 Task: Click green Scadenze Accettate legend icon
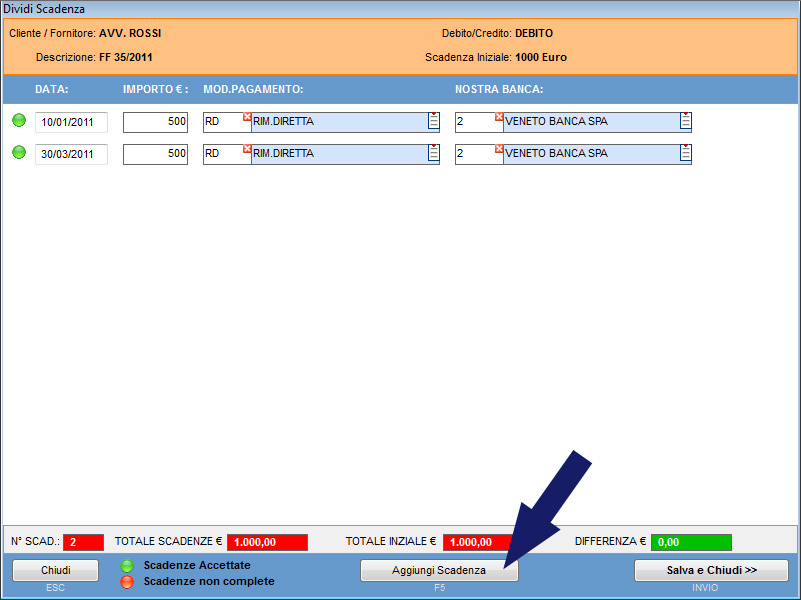click(126, 566)
